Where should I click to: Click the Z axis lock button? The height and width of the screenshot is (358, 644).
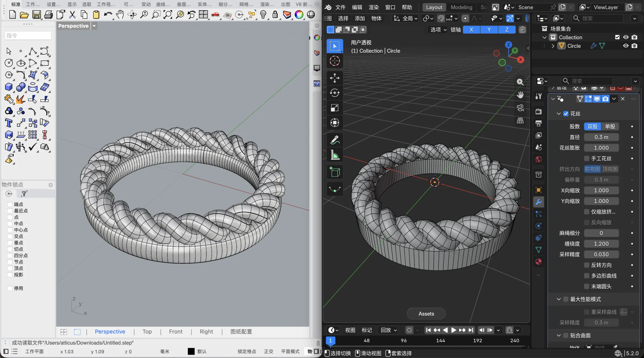[x=507, y=30]
